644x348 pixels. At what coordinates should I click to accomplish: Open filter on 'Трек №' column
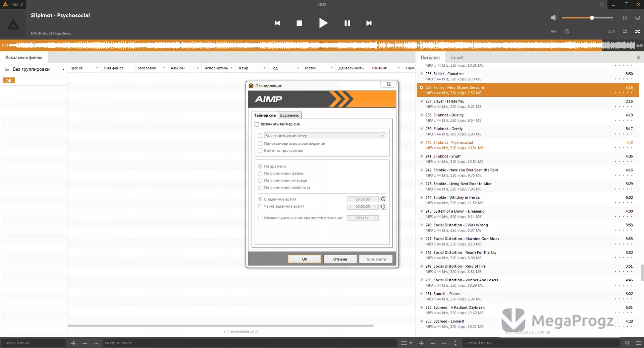(x=97, y=68)
